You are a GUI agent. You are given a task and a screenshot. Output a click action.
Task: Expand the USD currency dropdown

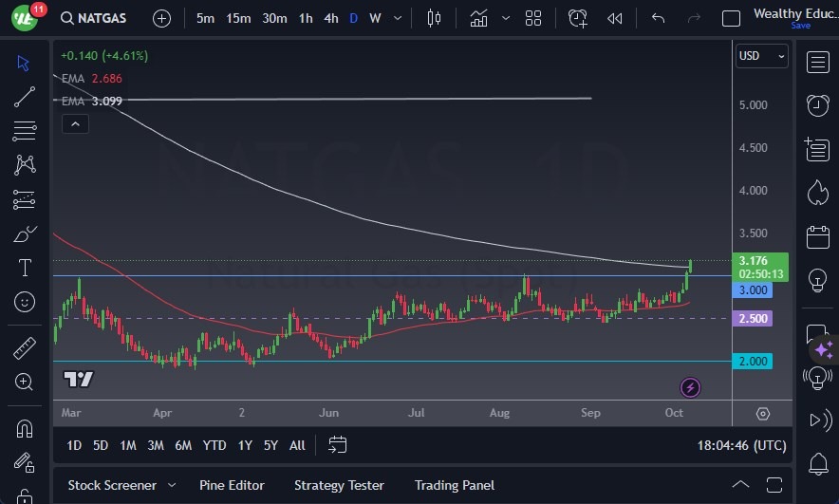pyautogui.click(x=762, y=56)
